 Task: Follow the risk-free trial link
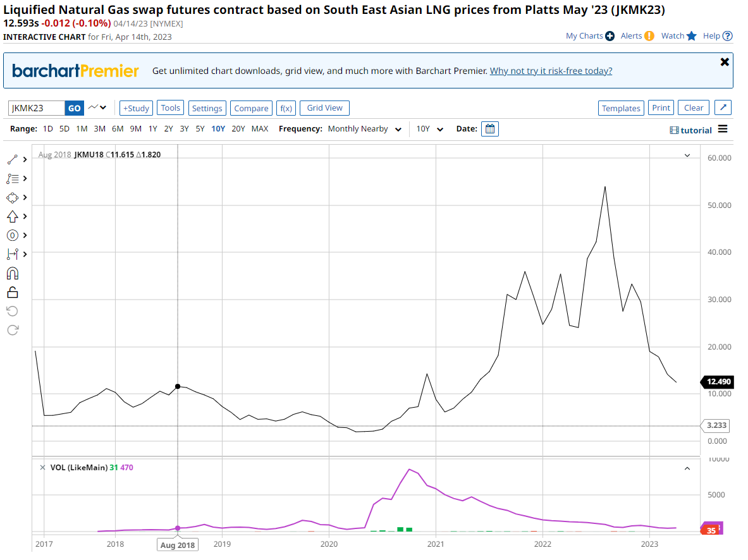point(551,71)
